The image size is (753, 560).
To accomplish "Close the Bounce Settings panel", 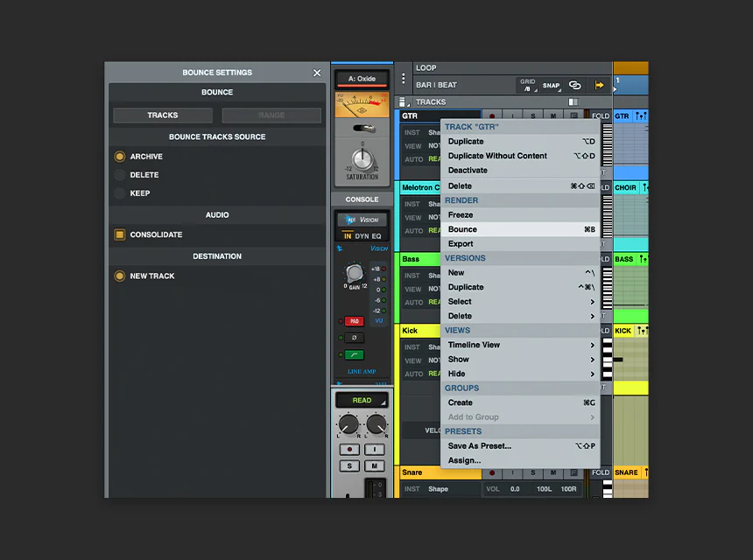I will point(317,73).
